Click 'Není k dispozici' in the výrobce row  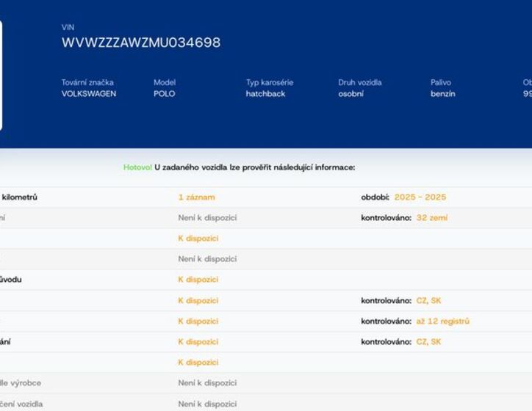207,383
